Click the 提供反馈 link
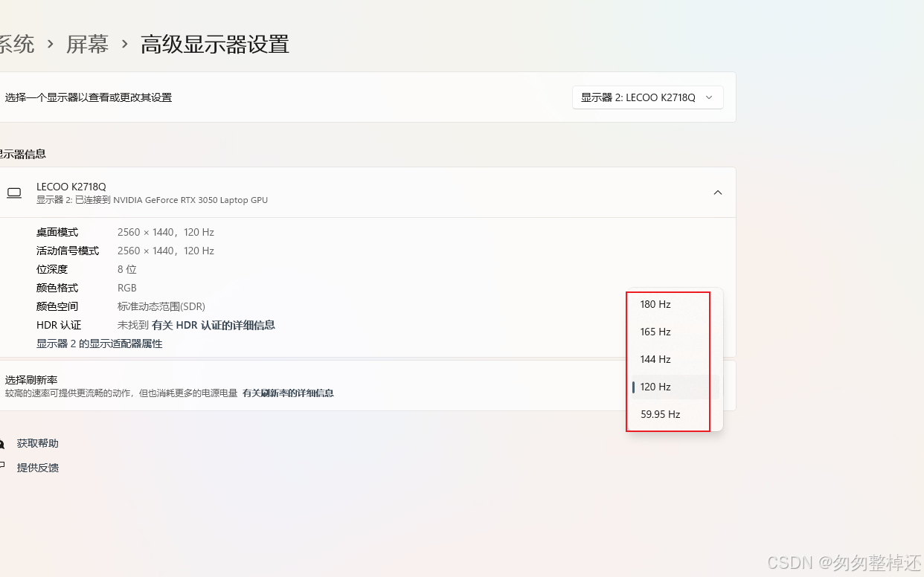924x577 pixels. tap(38, 468)
